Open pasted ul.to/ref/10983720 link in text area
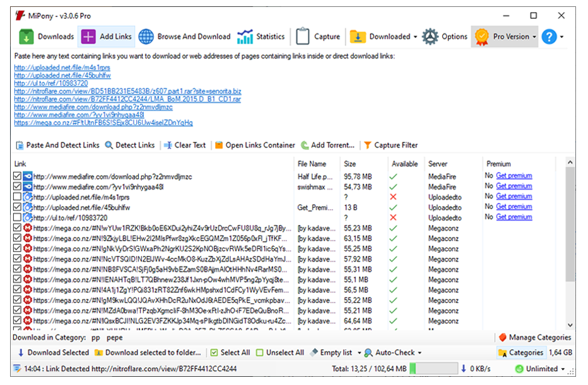Screen dimensions: 588x385 pyautogui.click(x=51, y=83)
